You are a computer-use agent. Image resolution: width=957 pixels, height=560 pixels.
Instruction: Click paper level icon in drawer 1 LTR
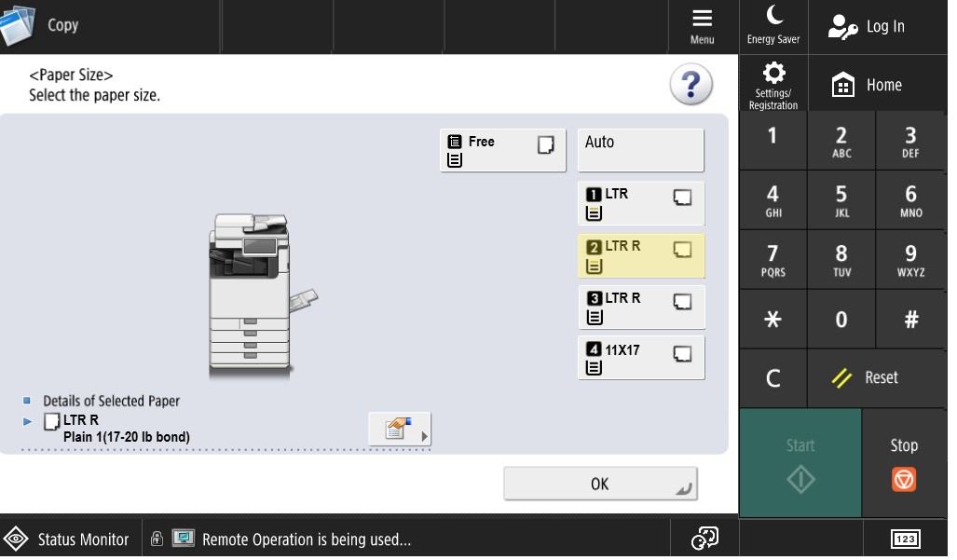(594, 212)
